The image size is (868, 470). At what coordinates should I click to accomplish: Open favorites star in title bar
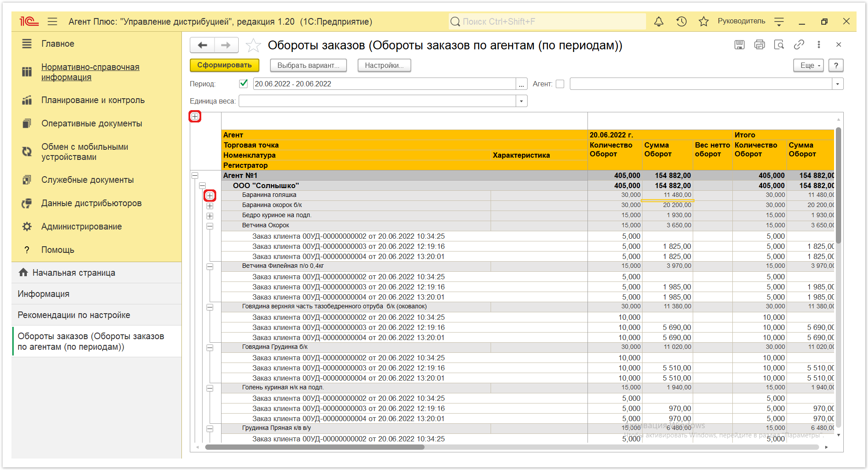pyautogui.click(x=704, y=21)
